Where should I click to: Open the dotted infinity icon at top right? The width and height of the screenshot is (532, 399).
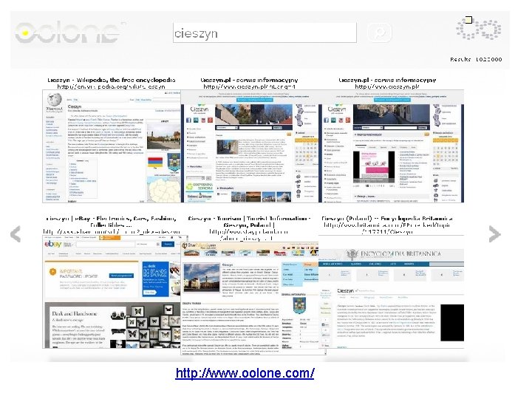tap(479, 29)
